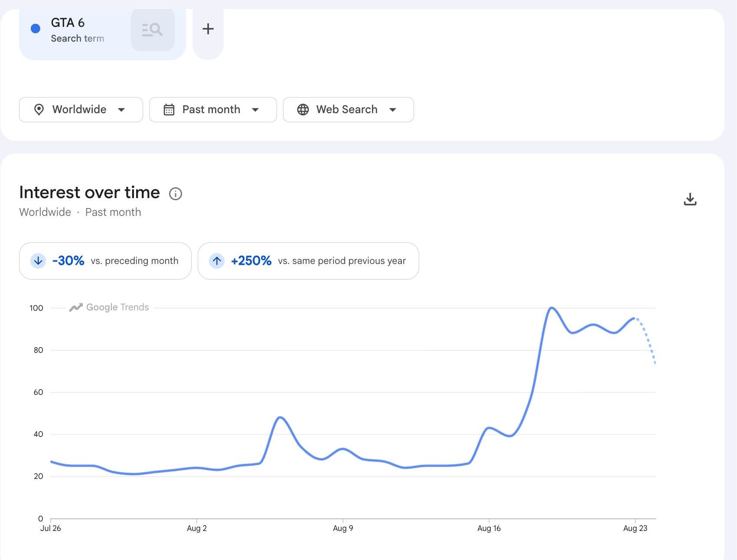Click the 100 value on the y-axis
This screenshot has height=560, width=737.
(36, 308)
